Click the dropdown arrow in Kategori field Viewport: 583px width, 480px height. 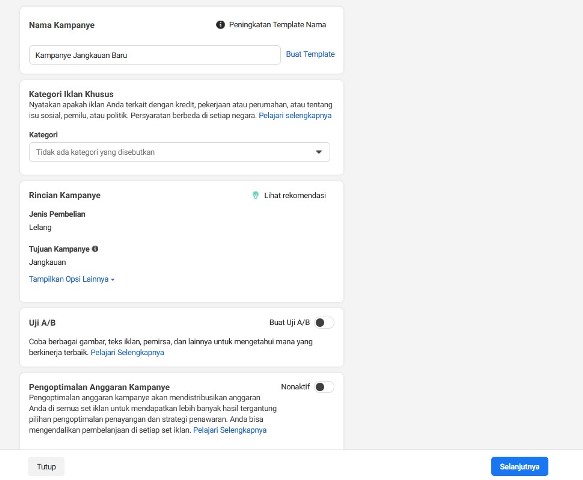[319, 152]
